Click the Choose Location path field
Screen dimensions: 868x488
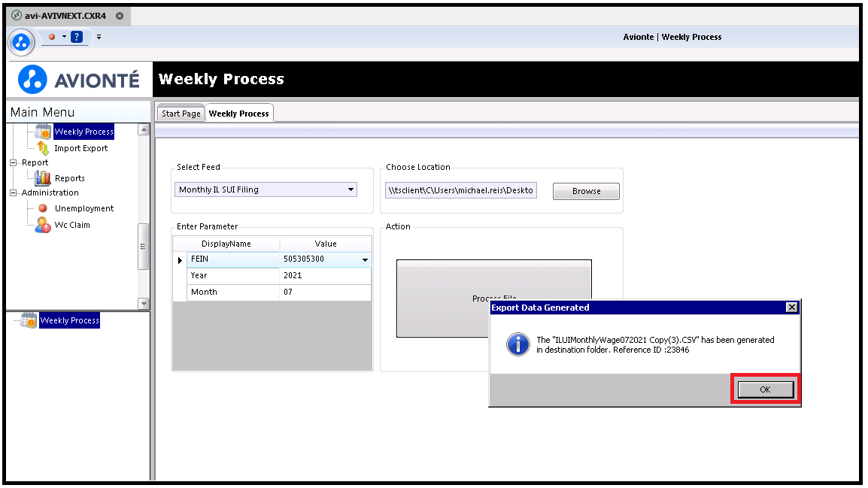click(x=460, y=190)
